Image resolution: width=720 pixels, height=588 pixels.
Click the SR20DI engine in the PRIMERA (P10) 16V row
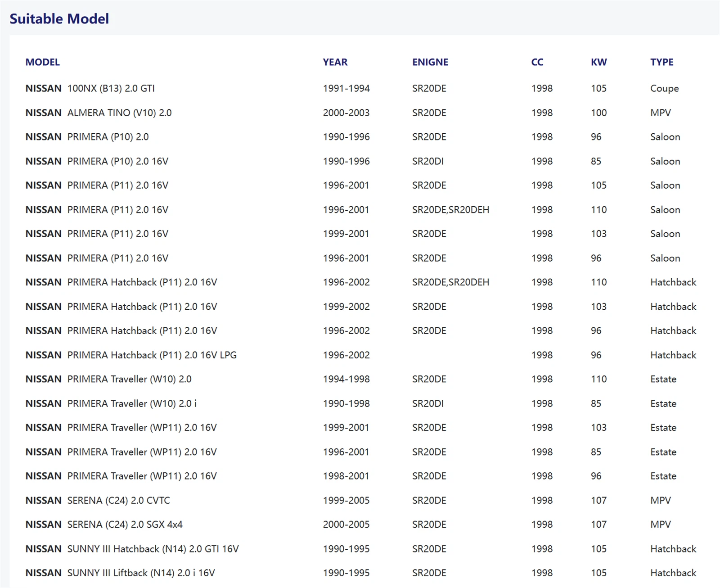(x=427, y=161)
